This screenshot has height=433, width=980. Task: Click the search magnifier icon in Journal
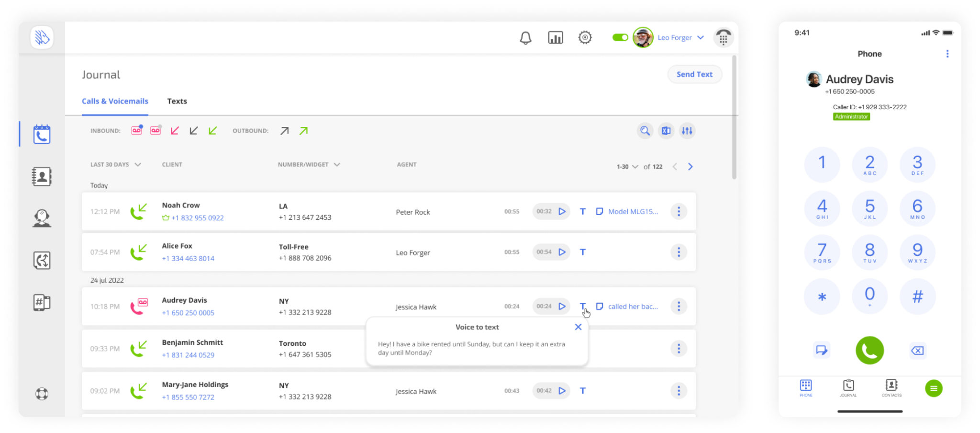tap(645, 131)
